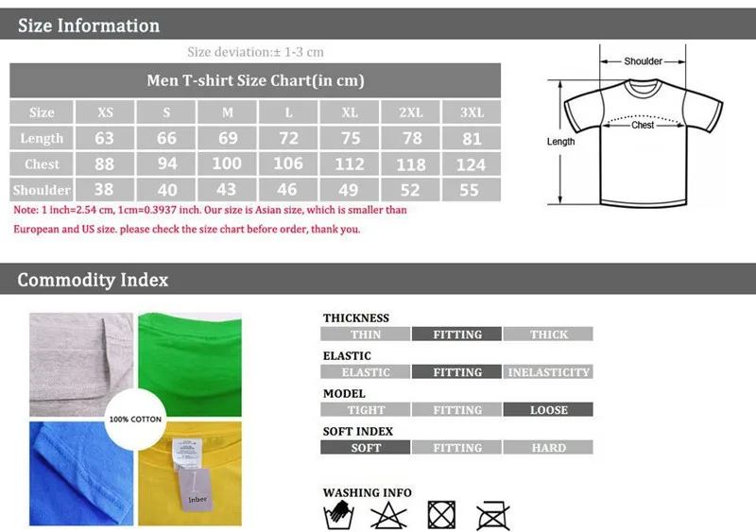The width and height of the screenshot is (756, 532).
Task: Select the FITTING option under MODEL
Action: (456, 409)
